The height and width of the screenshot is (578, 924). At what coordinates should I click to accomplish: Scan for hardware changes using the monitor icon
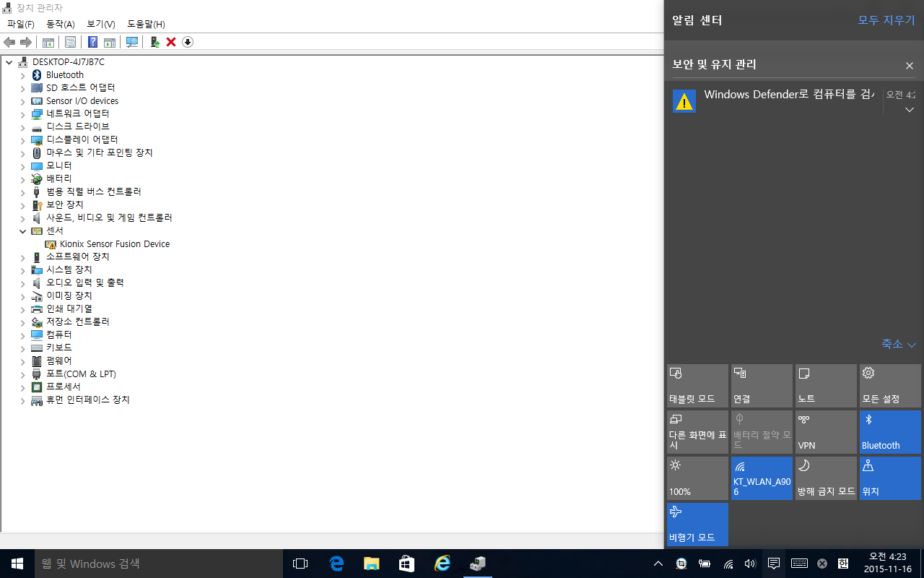(x=132, y=42)
